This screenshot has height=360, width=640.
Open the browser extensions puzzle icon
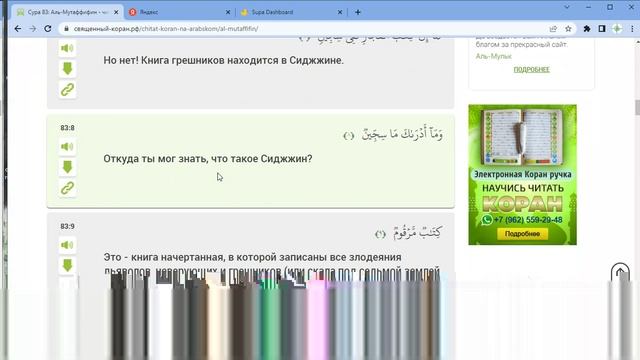tap(587, 29)
